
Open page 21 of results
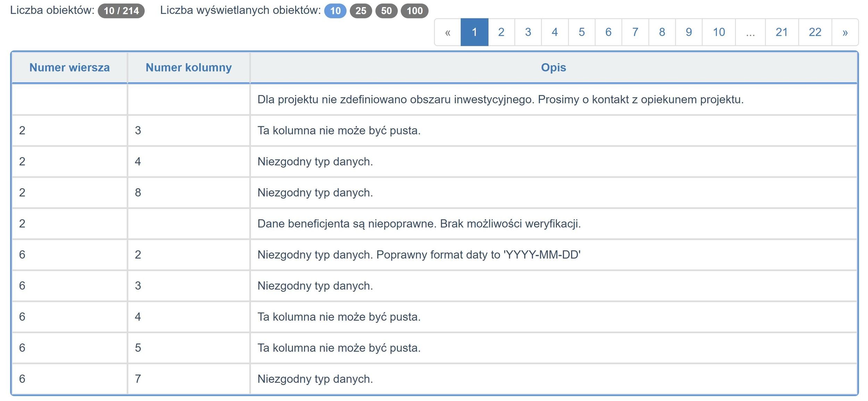(782, 32)
